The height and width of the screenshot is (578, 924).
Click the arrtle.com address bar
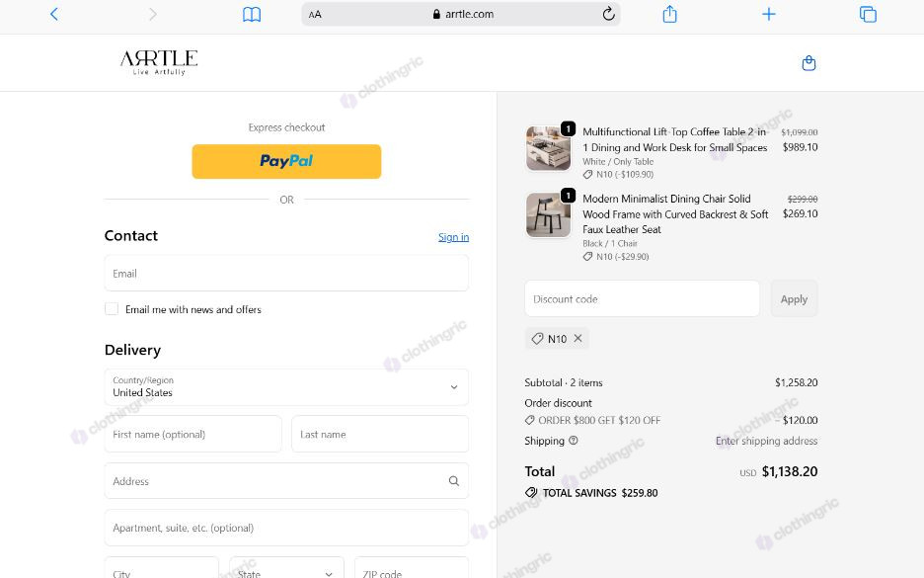pyautogui.click(x=461, y=14)
